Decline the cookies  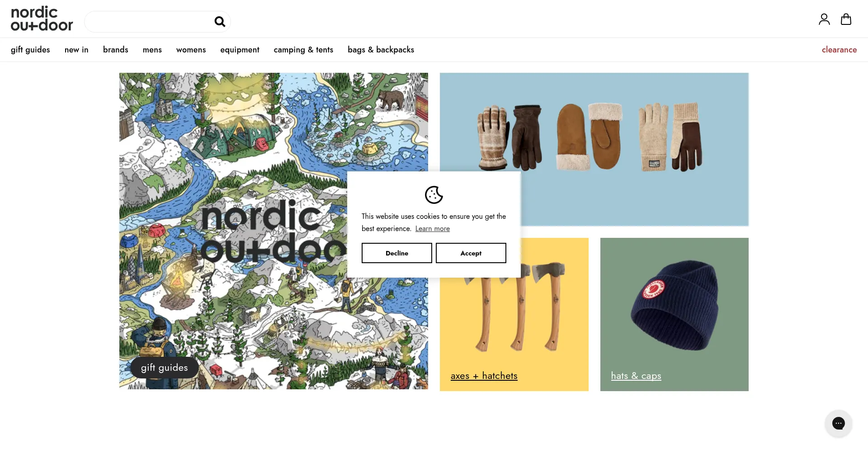click(x=396, y=253)
